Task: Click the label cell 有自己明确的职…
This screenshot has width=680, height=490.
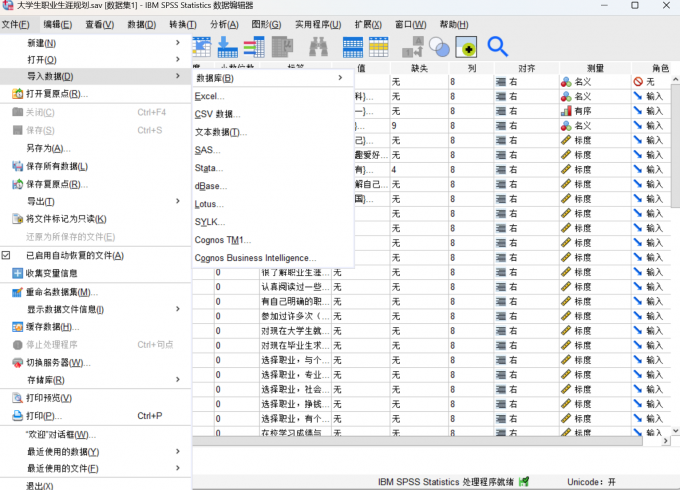Action: coord(296,301)
